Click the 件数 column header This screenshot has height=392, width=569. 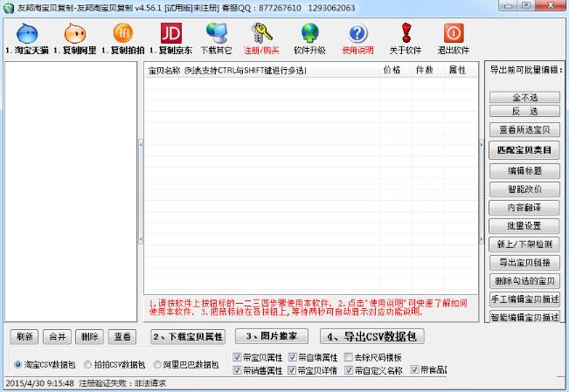427,70
